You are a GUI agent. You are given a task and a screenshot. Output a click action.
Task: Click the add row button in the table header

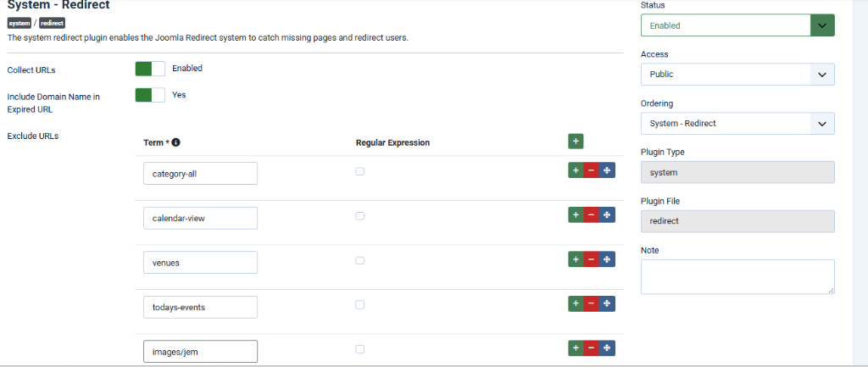point(576,142)
